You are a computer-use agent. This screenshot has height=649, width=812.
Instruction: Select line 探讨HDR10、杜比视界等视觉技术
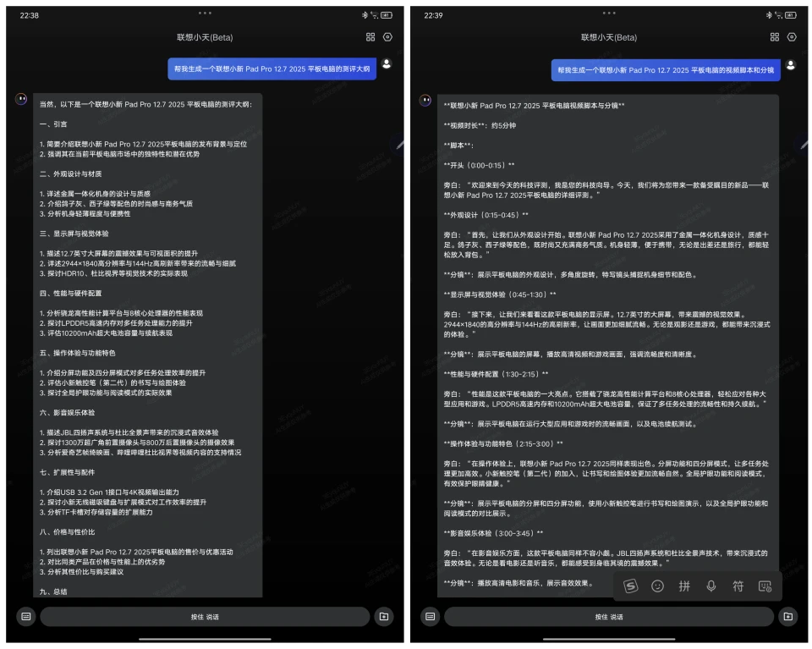pyautogui.click(x=113, y=273)
